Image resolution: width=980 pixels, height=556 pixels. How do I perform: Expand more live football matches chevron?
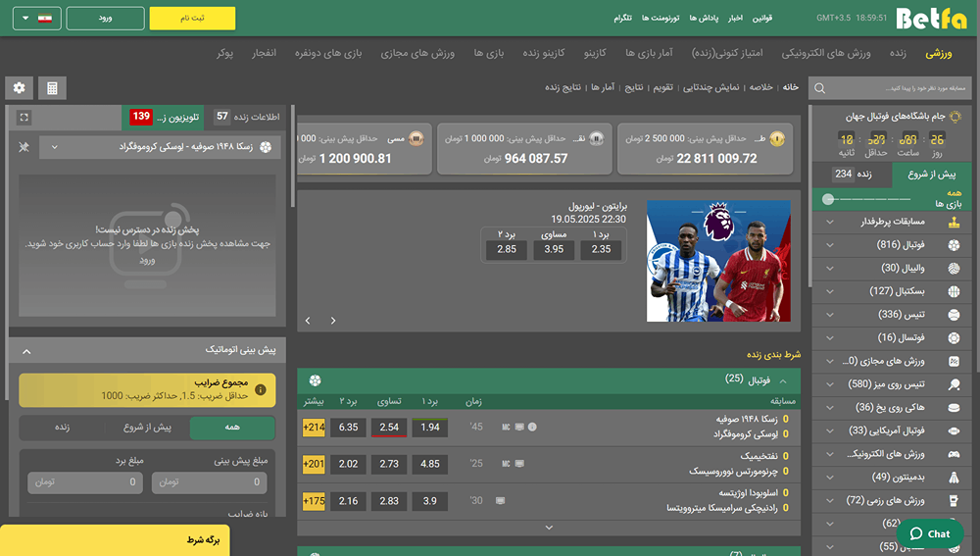click(x=549, y=528)
